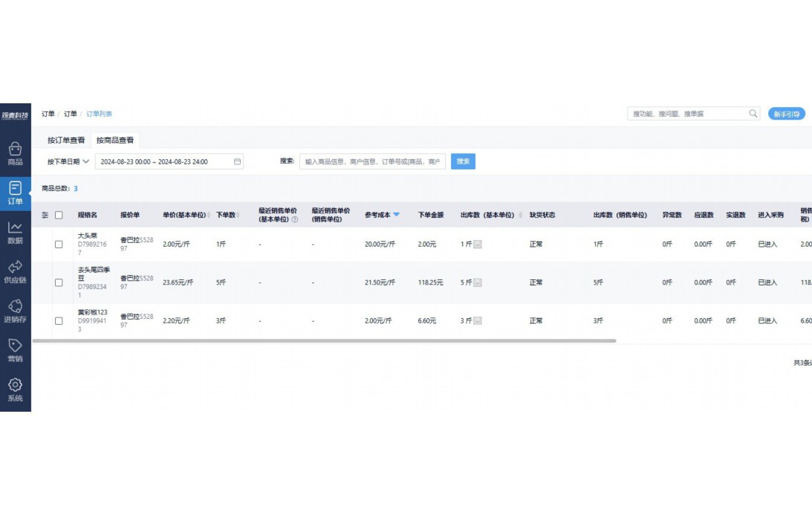Open the 营销 marketing sidebar icon
Image resolution: width=812 pixels, height=515 pixels.
15,350
